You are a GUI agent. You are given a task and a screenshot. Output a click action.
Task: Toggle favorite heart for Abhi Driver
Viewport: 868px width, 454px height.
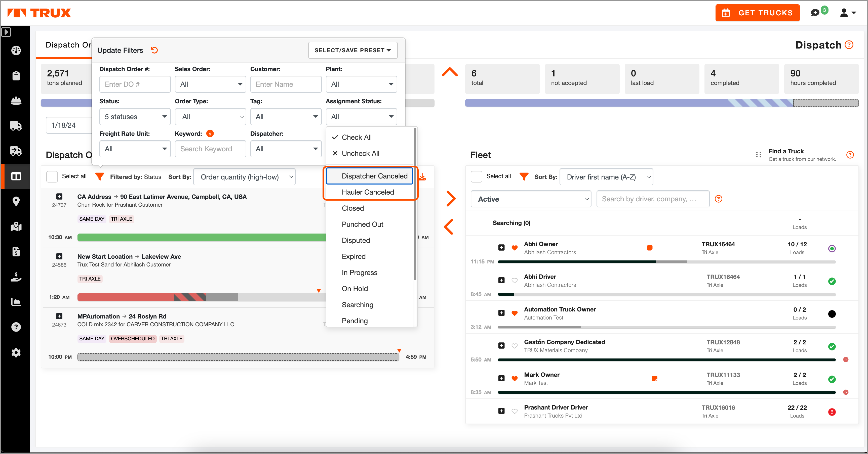(515, 280)
